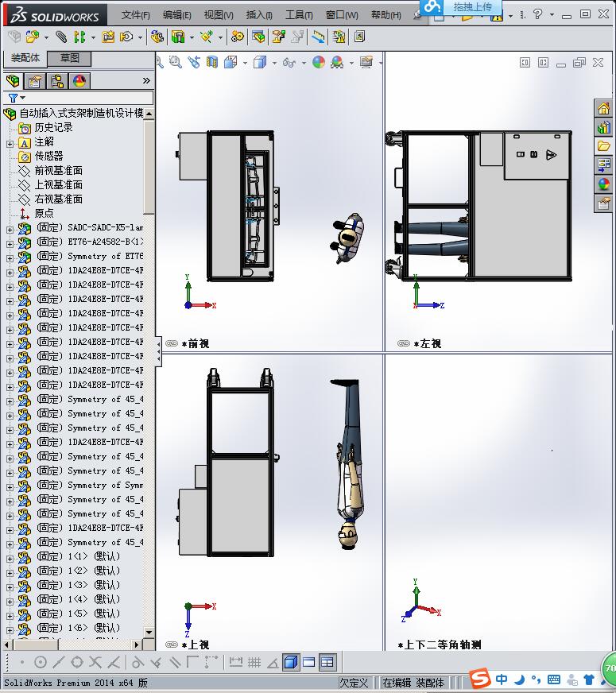This screenshot has width=616, height=693.
Task: Switch to the ConfigurationManager tab icon
Action: tap(57, 81)
